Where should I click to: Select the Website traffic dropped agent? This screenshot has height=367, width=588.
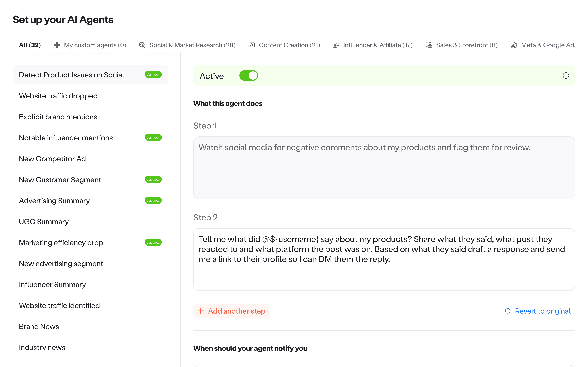pyautogui.click(x=58, y=96)
